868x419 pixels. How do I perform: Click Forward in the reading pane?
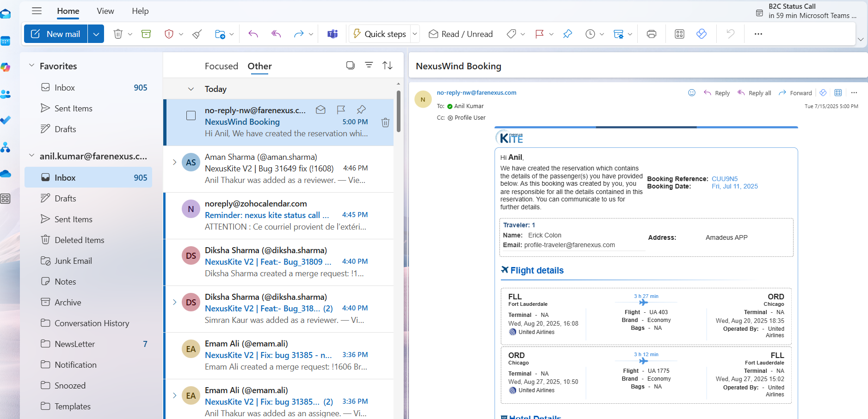[x=795, y=93]
